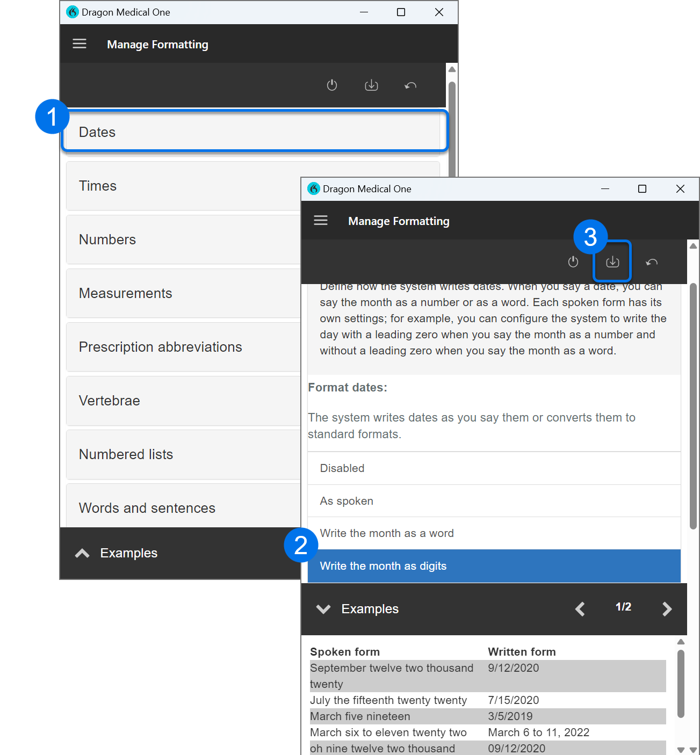Open the hamburger menu in the front Manage Formatting window
Screen dimensions: 700x755
321,220
